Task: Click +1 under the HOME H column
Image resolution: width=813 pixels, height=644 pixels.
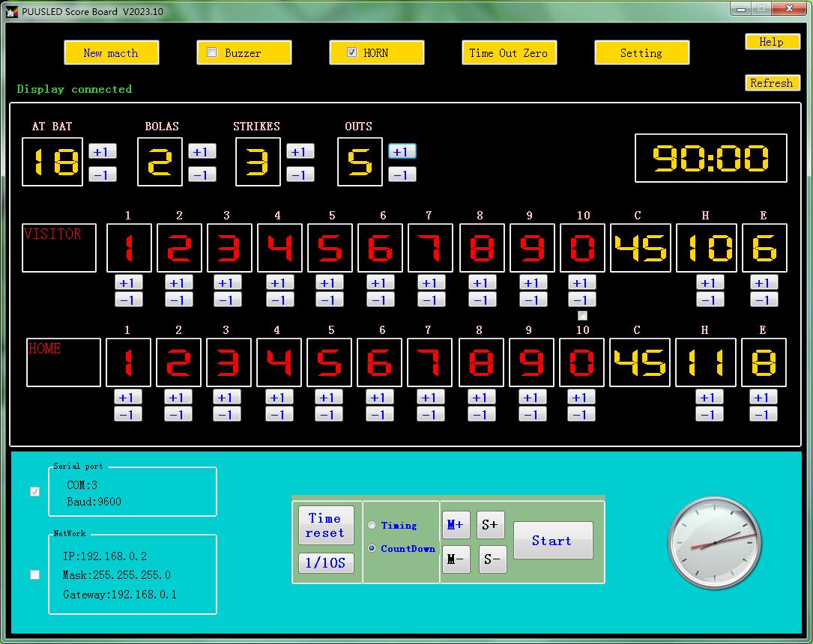Action: 710,397
